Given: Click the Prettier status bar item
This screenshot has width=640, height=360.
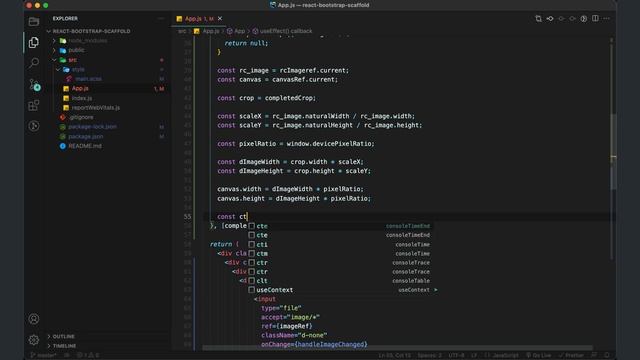Looking at the screenshot, I should (571, 355).
